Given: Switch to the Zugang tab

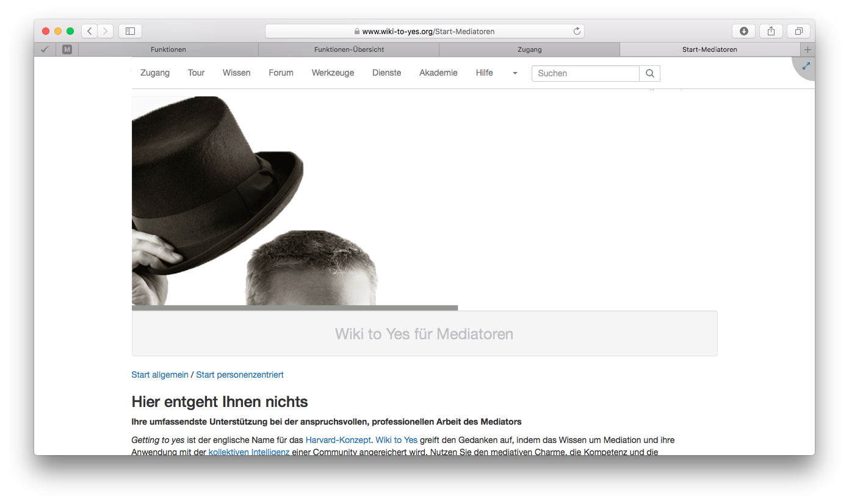Looking at the screenshot, I should pyautogui.click(x=529, y=49).
